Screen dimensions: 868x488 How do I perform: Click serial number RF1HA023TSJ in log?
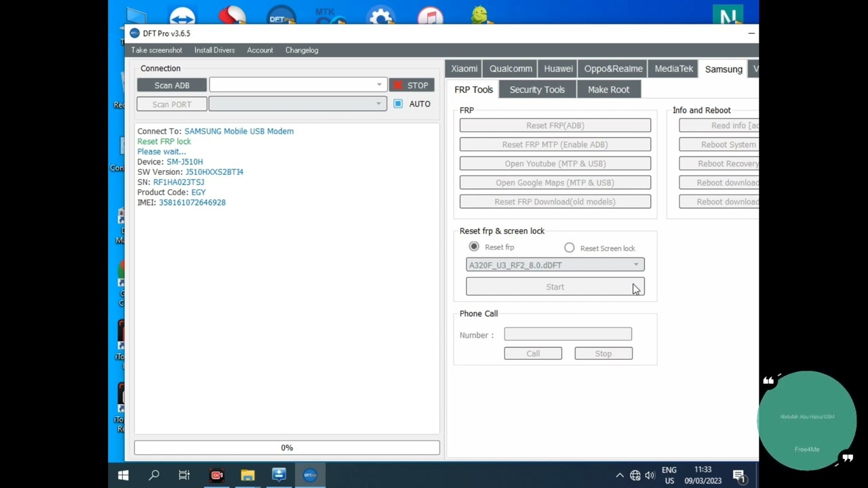[x=178, y=182]
